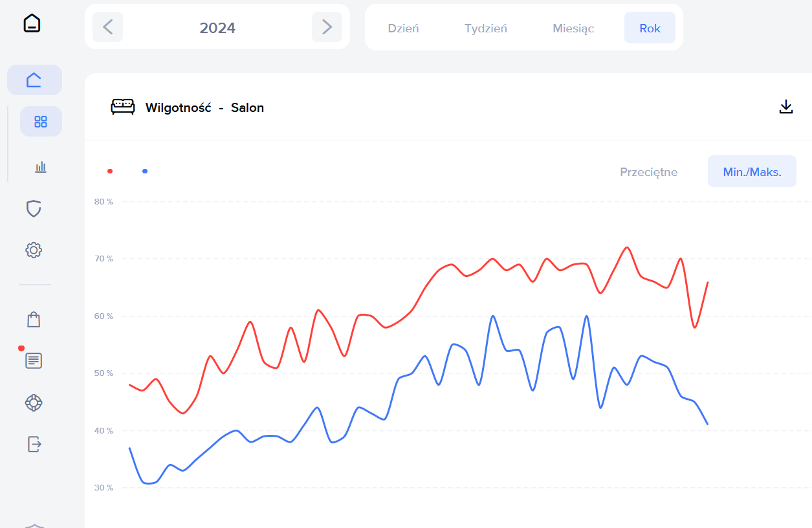Image resolution: width=812 pixels, height=528 pixels.
Task: Toggle the red legend dot series
Action: tap(110, 171)
